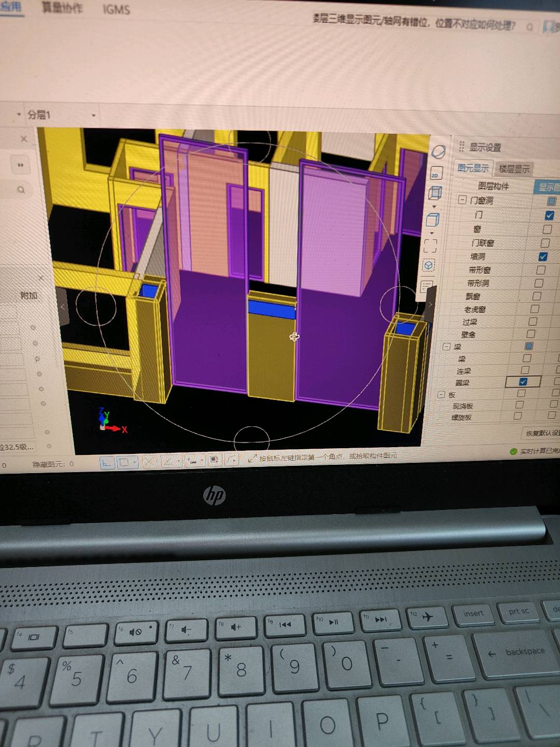
Task: Click the magnifier search icon in left panel
Action: [x=21, y=190]
